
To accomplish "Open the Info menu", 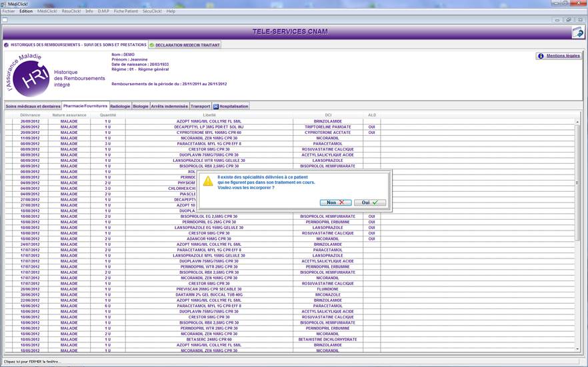I will click(89, 11).
